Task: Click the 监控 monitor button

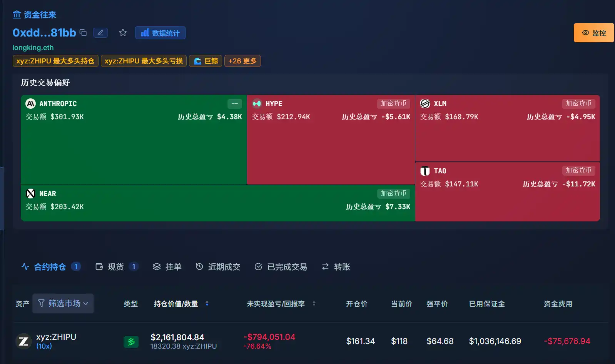Action: click(594, 33)
